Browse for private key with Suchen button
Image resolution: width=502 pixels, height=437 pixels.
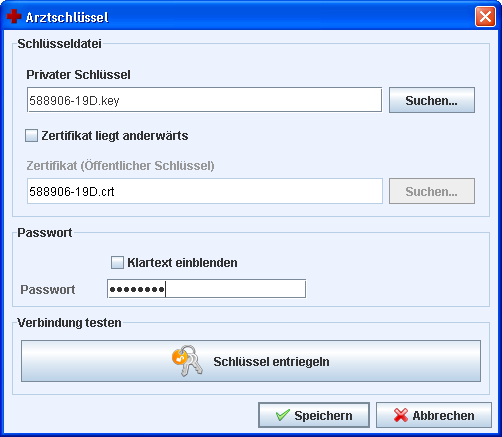pos(432,100)
